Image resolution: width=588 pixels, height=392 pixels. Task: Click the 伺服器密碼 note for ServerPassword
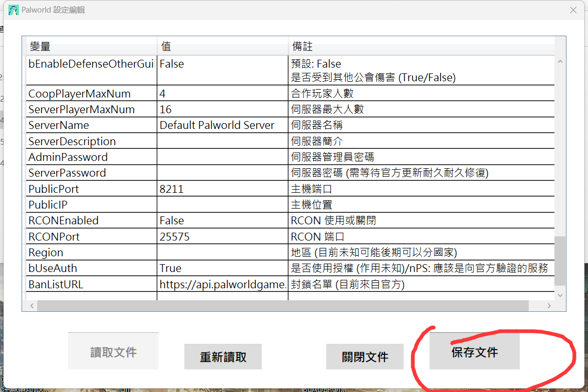(422, 173)
